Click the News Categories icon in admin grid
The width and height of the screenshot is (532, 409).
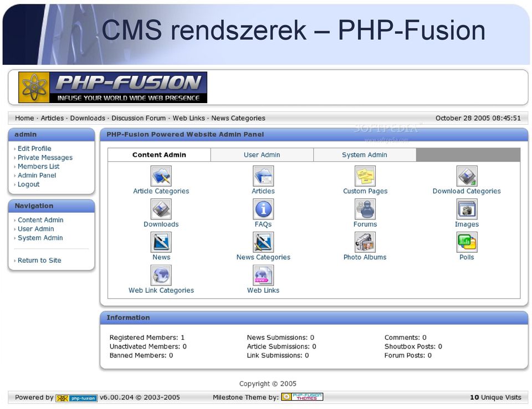(263, 242)
